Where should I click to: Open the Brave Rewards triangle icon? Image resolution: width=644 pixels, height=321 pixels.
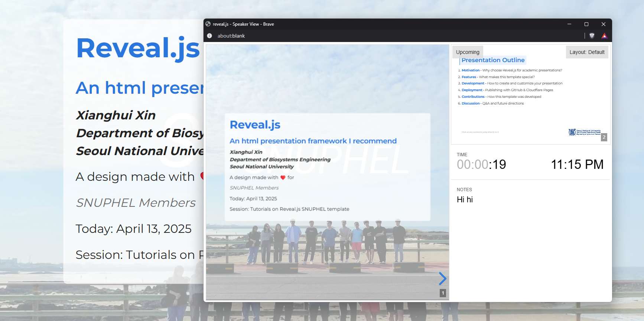604,36
